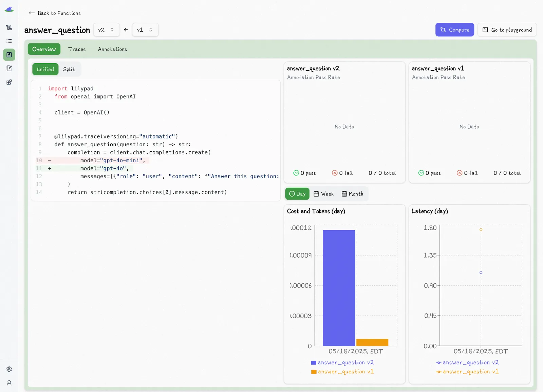The height and width of the screenshot is (392, 543).
Task: Open the scroll-shaped sidebar icon
Action: point(9,27)
